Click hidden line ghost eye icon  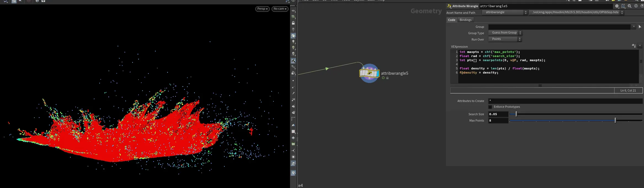tap(293, 67)
